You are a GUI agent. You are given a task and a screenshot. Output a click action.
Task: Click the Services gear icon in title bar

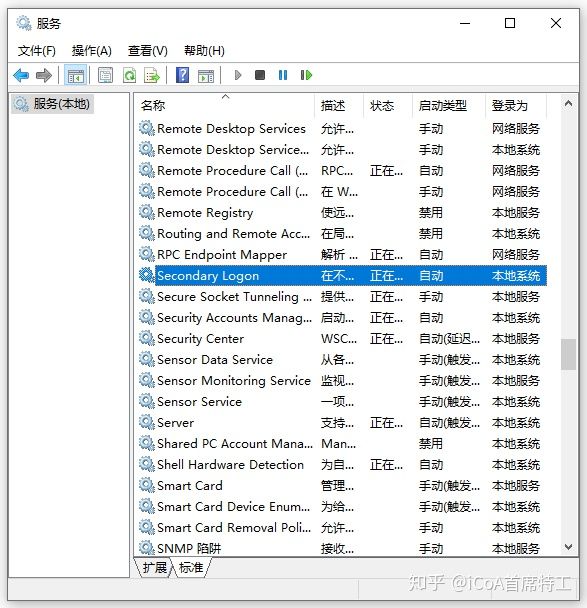point(24,23)
